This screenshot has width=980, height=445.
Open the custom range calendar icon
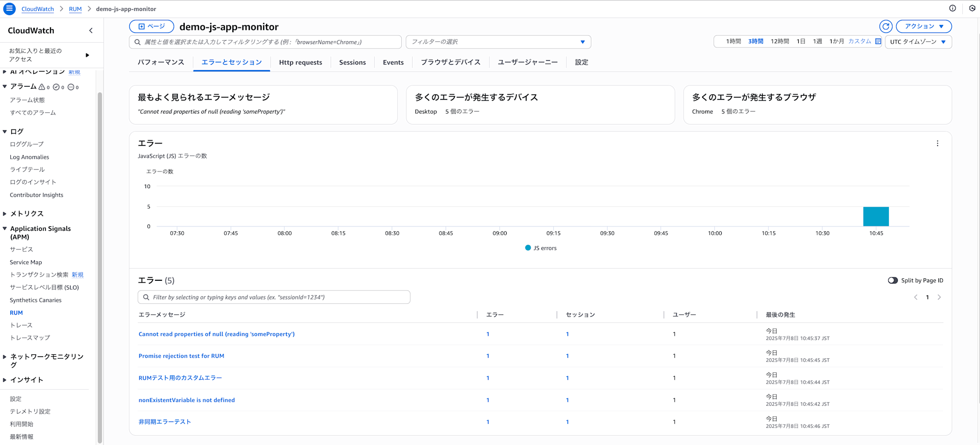tap(878, 42)
